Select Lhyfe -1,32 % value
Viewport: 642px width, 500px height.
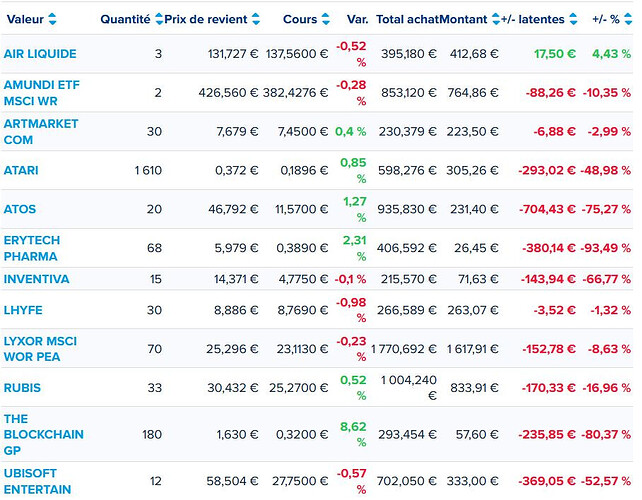[x=610, y=310]
